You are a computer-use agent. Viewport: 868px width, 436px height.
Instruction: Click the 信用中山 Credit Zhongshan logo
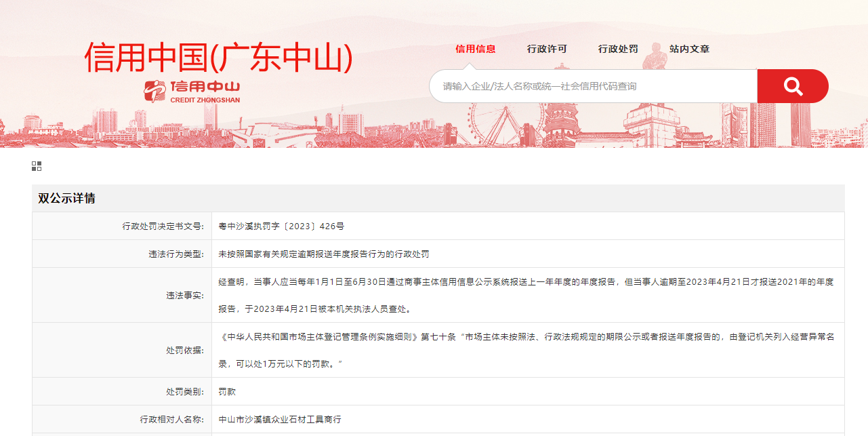point(192,92)
